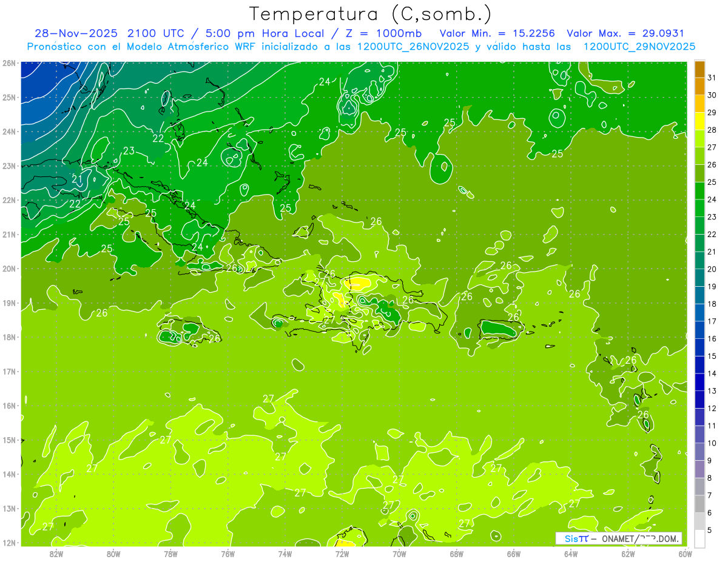728x562 pixels.
Task: Pick the gray swatch between 6 and 7
Action: click(x=699, y=503)
